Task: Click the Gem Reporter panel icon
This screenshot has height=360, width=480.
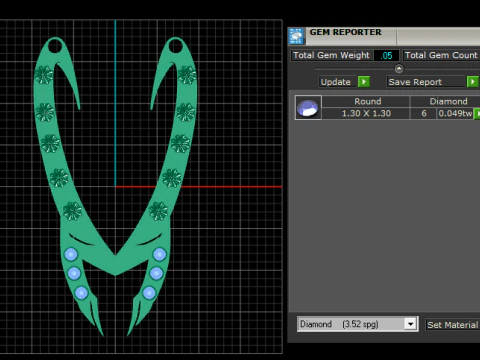Action: click(296, 36)
